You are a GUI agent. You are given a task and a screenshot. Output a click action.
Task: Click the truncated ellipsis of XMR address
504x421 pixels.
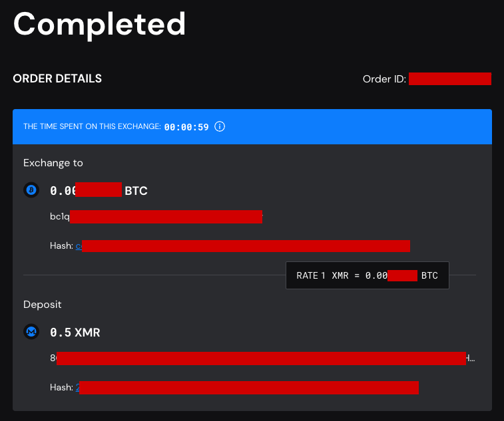coord(471,359)
